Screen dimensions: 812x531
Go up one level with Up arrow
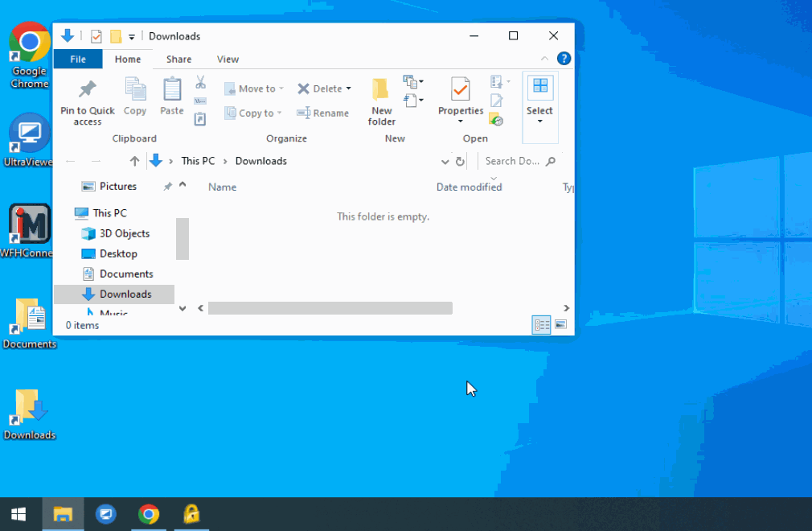pyautogui.click(x=134, y=161)
